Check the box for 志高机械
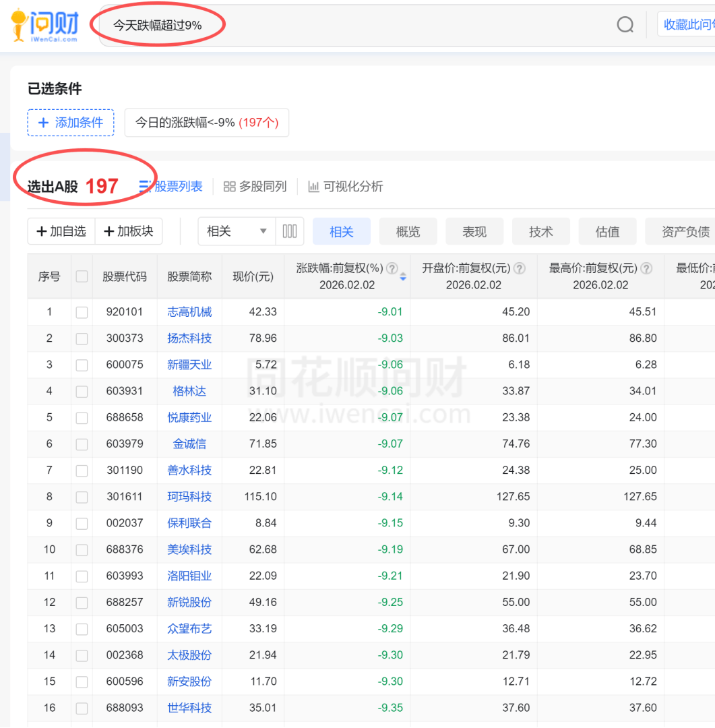 [x=82, y=312]
